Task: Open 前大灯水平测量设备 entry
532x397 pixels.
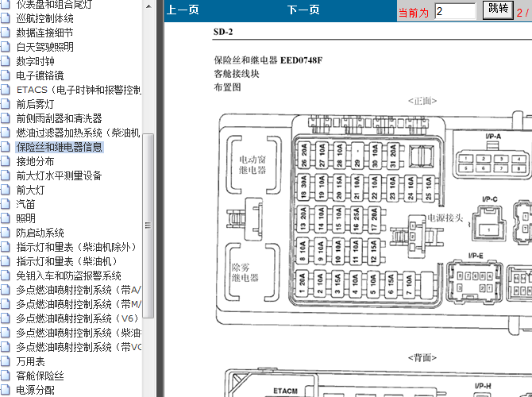Action: tap(59, 175)
